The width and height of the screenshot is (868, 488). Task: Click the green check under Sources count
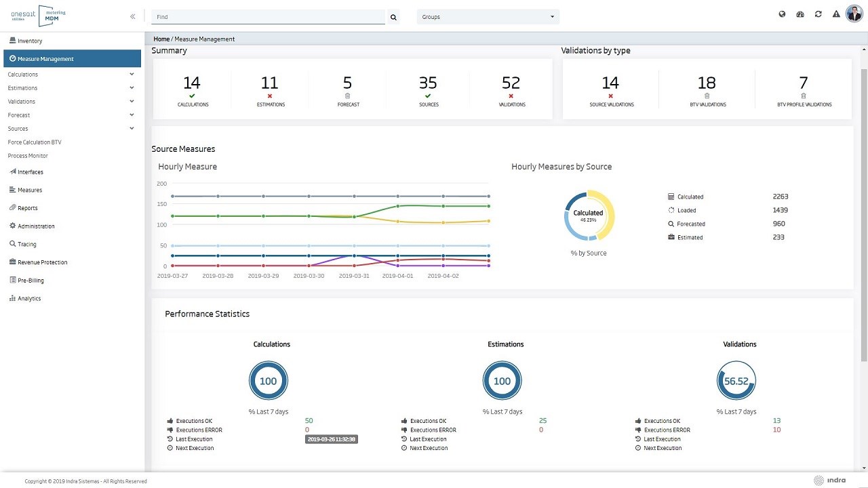428,96
